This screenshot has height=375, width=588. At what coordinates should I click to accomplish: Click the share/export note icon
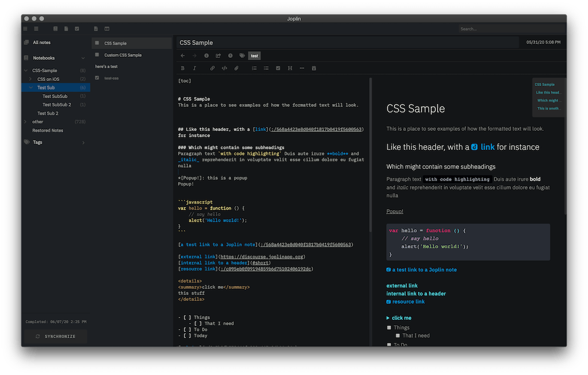(218, 56)
